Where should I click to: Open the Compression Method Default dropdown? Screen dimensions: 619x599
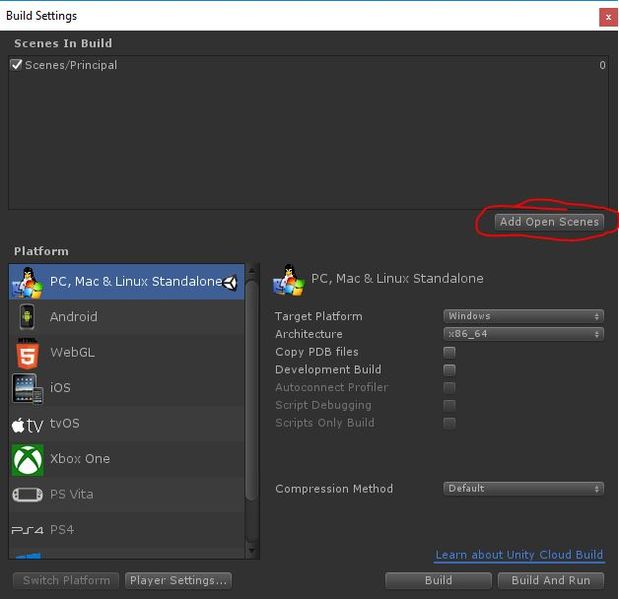click(x=523, y=488)
